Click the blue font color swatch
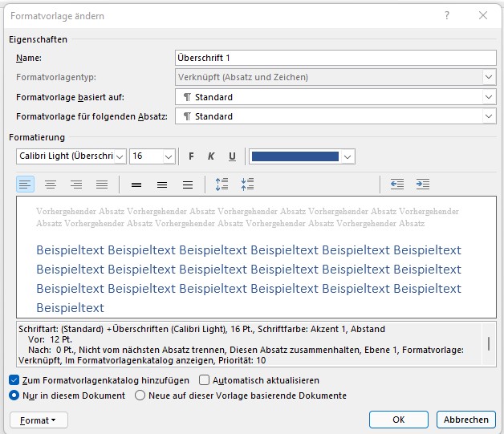This screenshot has height=434, width=504. pyautogui.click(x=295, y=156)
